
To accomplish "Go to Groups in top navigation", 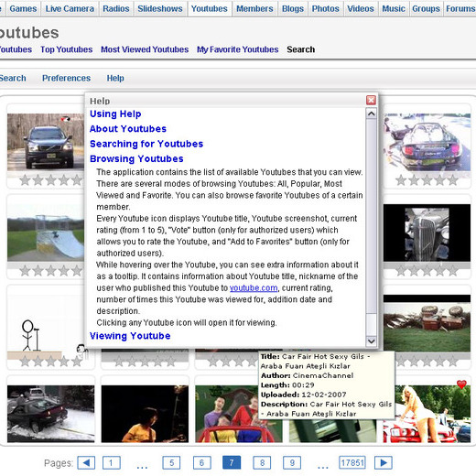I will (x=426, y=8).
